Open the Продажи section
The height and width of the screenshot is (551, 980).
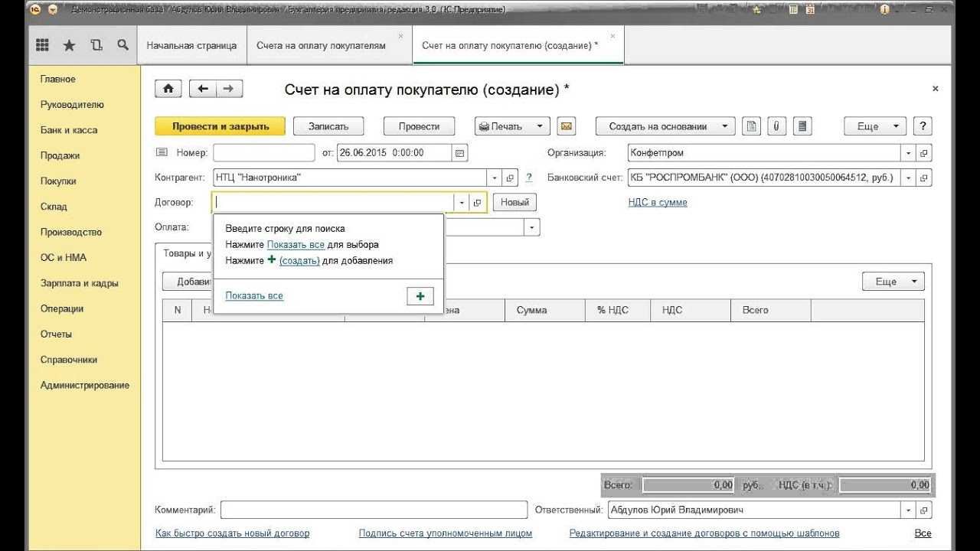[60, 155]
